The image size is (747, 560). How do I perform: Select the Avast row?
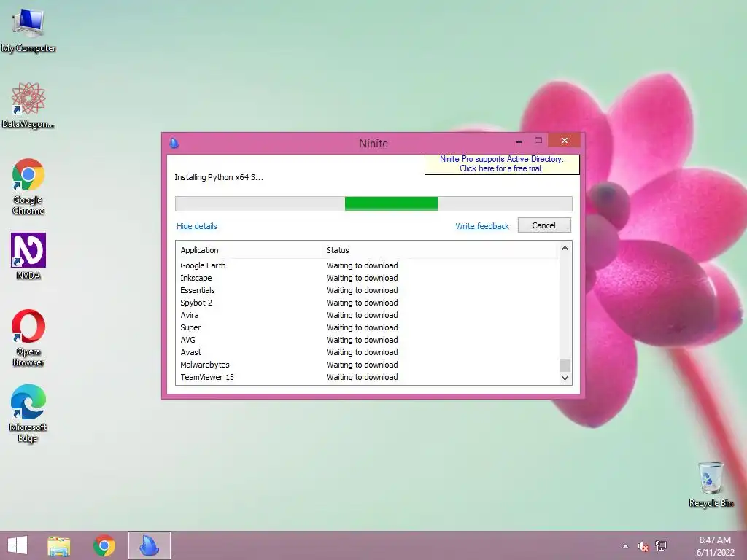click(x=367, y=352)
